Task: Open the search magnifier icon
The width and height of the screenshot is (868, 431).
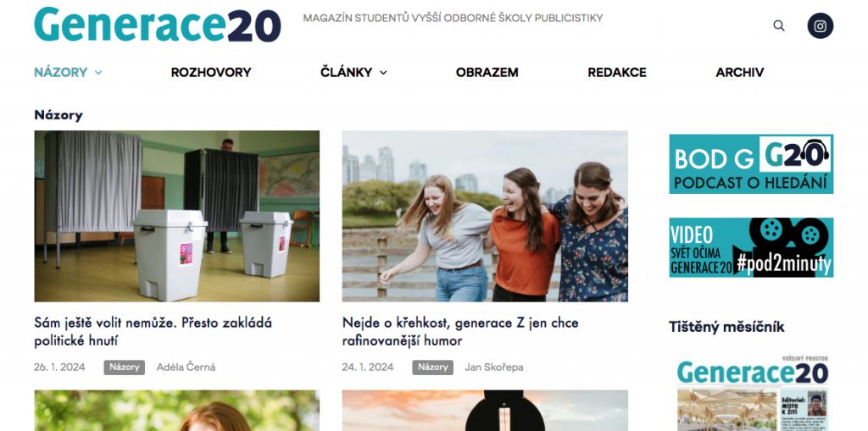Action: click(779, 25)
